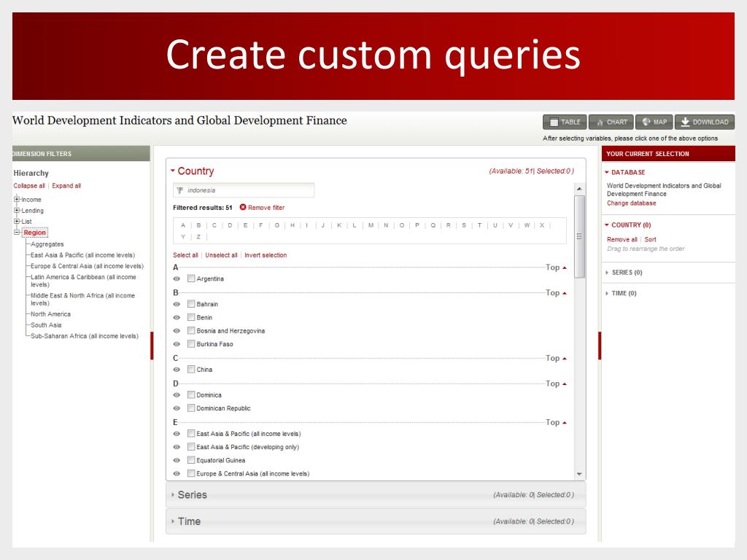
Task: Click the Unselect all link
Action: [x=221, y=255]
